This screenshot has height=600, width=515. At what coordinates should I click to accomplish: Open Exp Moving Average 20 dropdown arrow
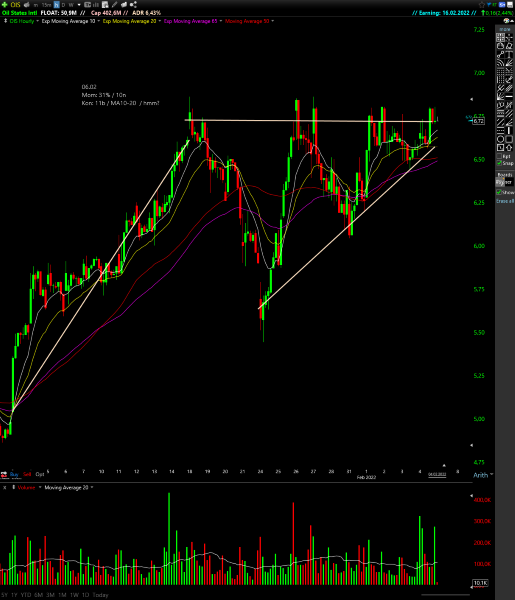[x=160, y=21]
